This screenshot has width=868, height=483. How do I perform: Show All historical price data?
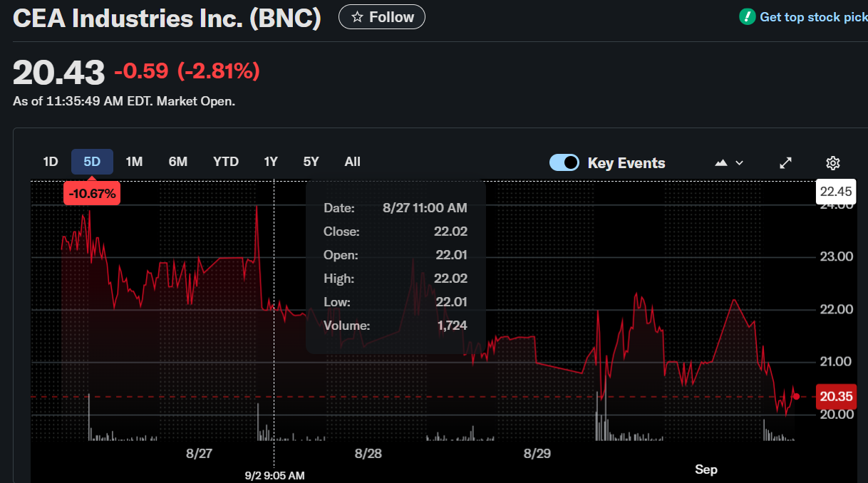point(353,162)
